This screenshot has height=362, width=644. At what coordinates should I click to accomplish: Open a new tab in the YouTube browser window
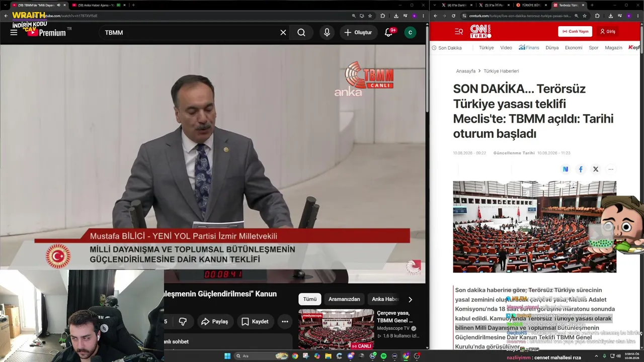pos(133,5)
